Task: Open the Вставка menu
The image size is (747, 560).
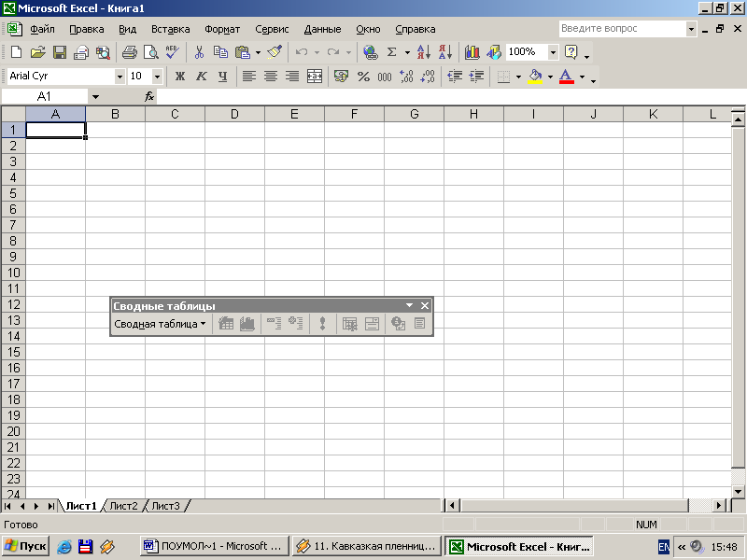Action: (x=171, y=29)
